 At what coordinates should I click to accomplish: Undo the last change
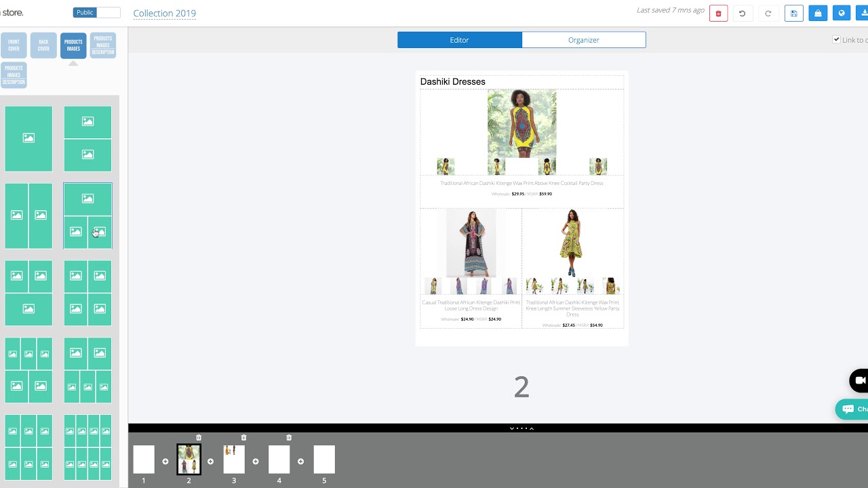(743, 13)
